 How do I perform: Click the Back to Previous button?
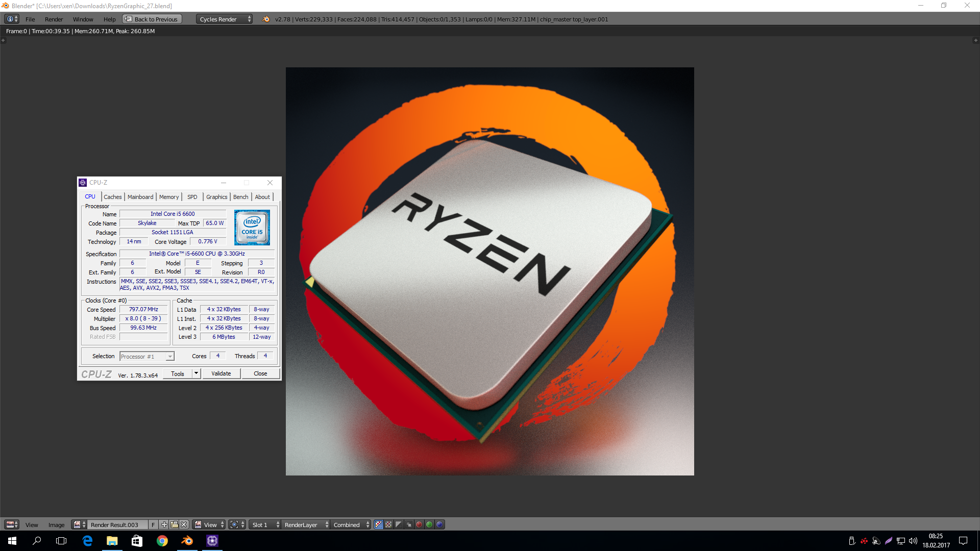[x=152, y=19]
